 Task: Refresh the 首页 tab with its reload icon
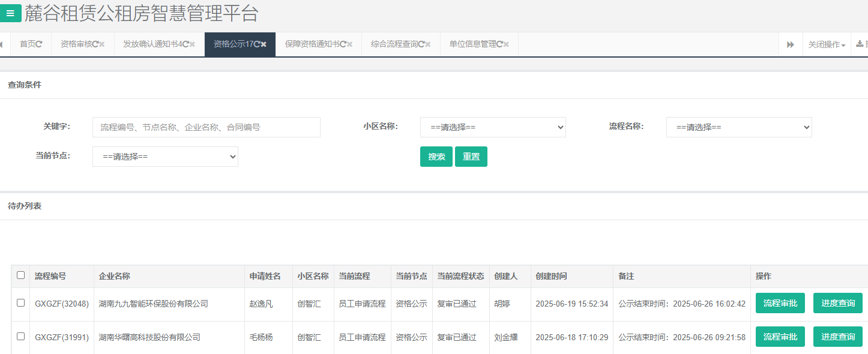point(39,44)
